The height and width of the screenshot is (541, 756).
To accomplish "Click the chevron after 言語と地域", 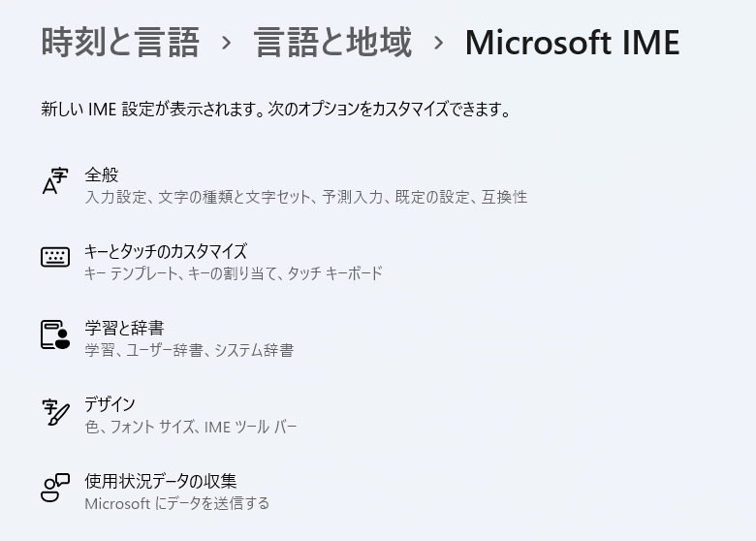I will pos(438,44).
